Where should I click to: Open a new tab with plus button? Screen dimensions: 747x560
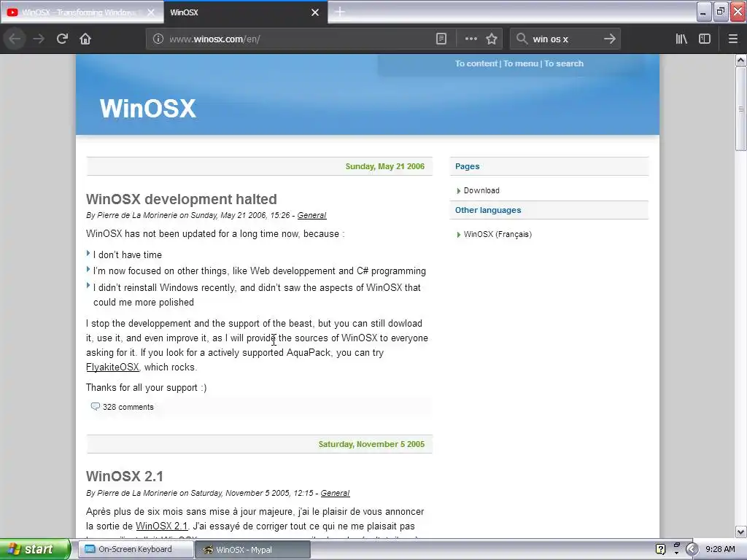[x=340, y=12]
